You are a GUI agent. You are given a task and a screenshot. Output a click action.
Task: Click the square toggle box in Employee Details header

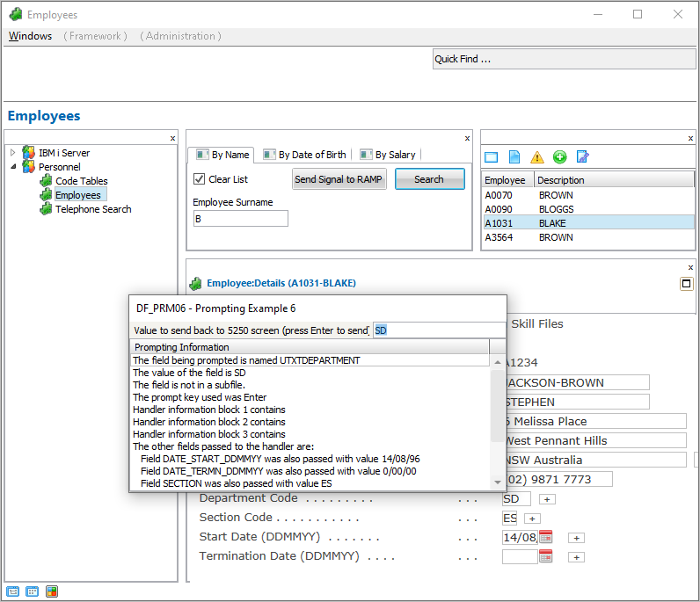687,284
